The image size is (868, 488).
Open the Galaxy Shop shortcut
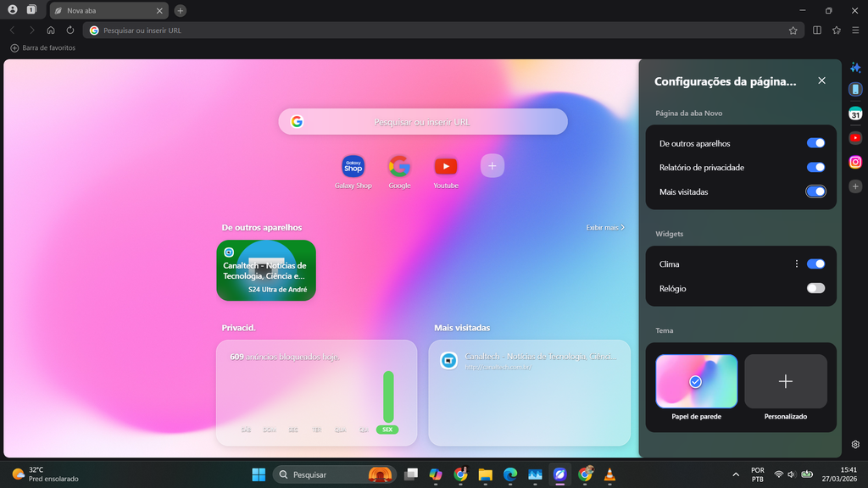[x=353, y=166]
